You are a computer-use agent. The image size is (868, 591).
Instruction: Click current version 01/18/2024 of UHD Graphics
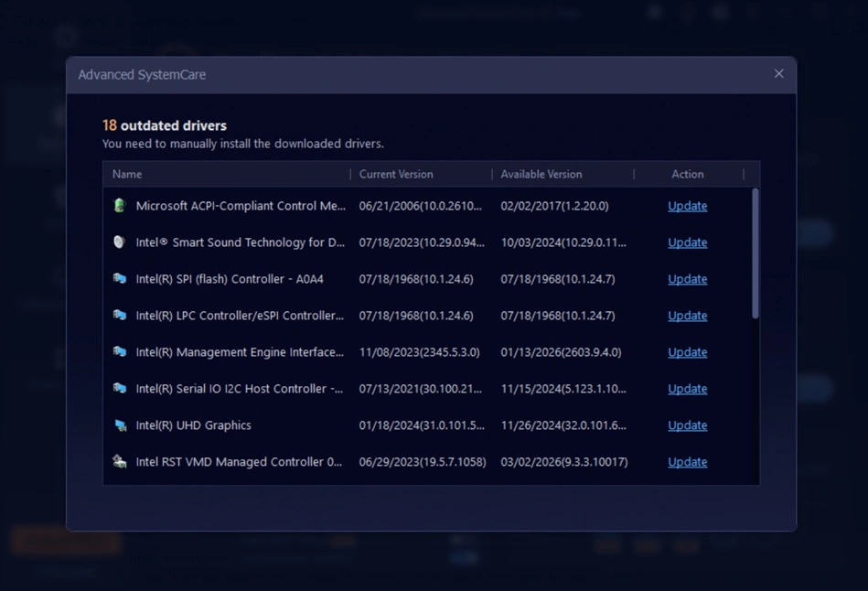422,425
